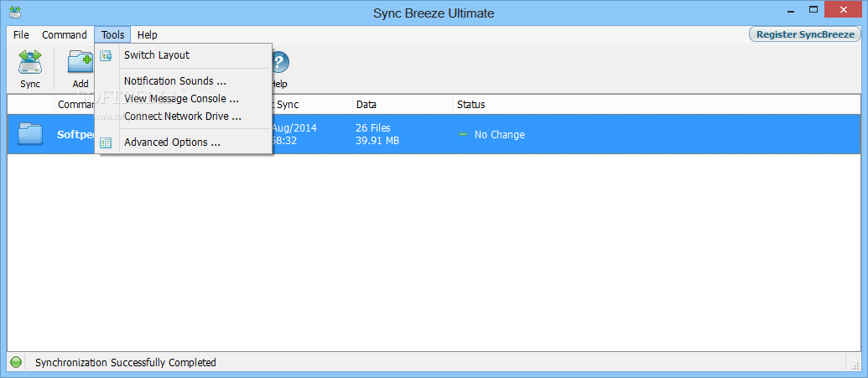This screenshot has height=378, width=868.
Task: Click the Add command toolbar icon
Action: tap(81, 62)
